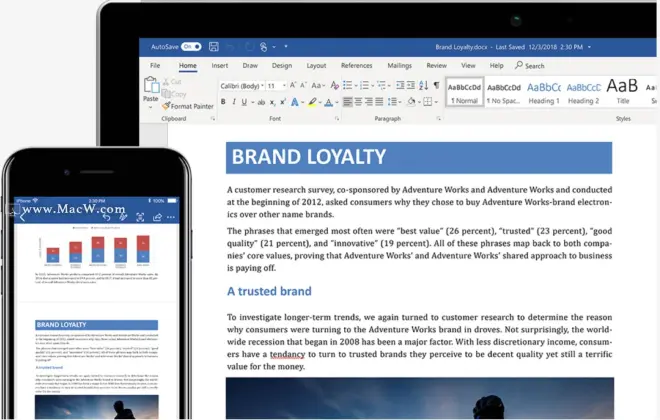660x420 pixels.
Task: Click the Decrease Indent icon
Action: (400, 85)
